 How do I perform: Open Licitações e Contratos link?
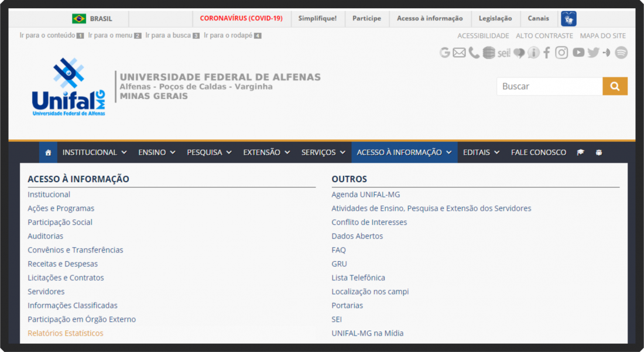coord(66,278)
